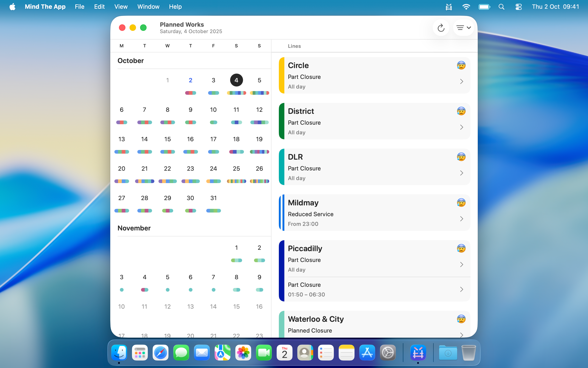Click the worried face icon on District
The height and width of the screenshot is (368, 588).
tap(461, 111)
